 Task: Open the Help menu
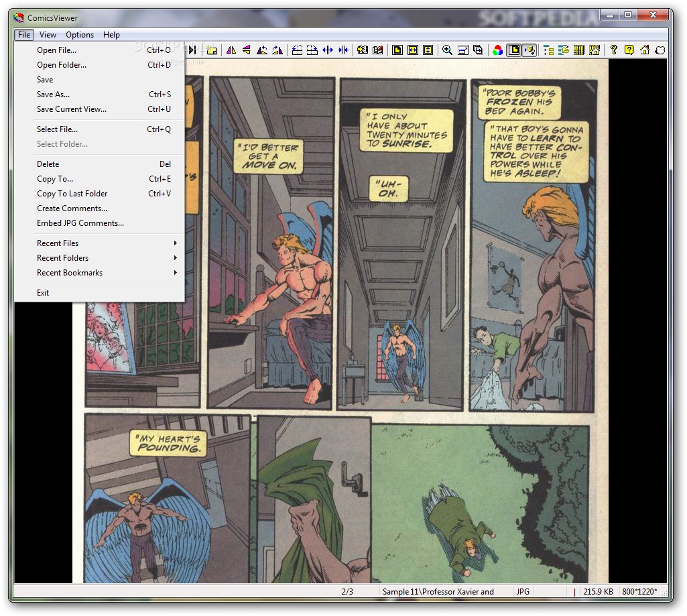pos(111,35)
